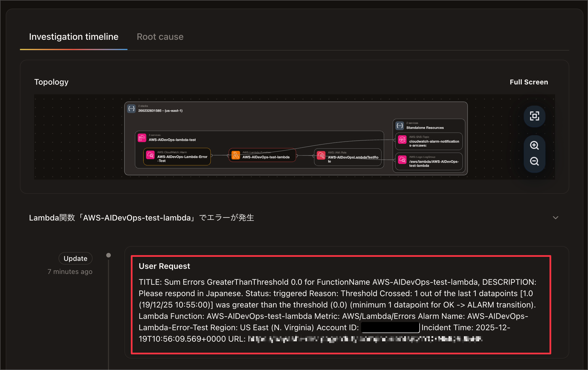Zoom in on the topology map
588x370 pixels.
[535, 145]
